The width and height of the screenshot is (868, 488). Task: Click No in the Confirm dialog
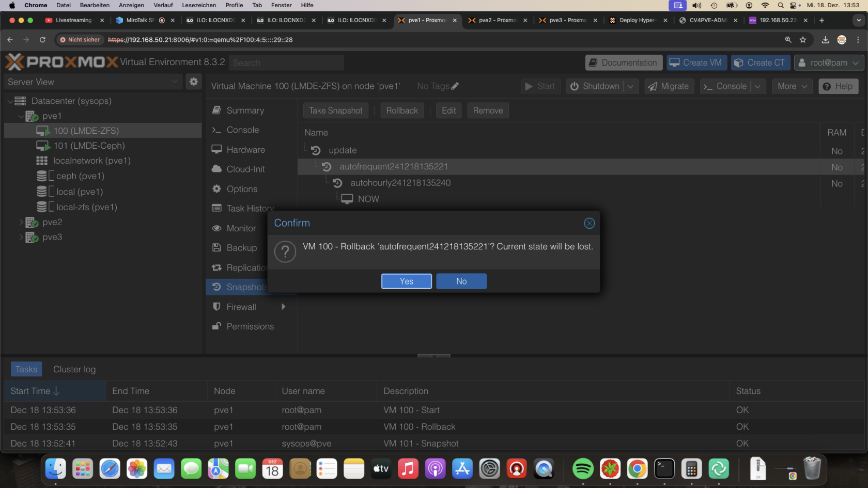(x=461, y=281)
